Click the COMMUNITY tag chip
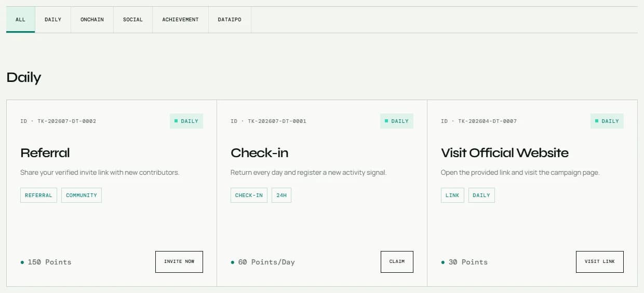Viewport: 644px width, 293px height. click(82, 196)
